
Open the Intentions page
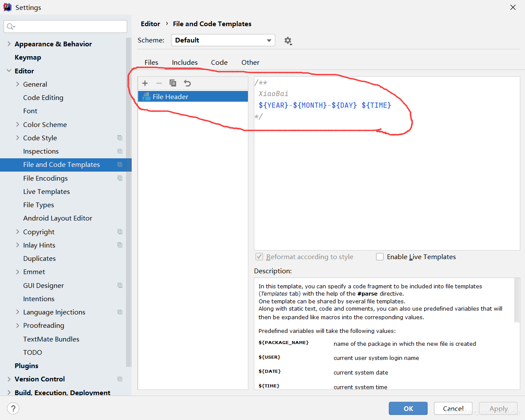click(39, 299)
